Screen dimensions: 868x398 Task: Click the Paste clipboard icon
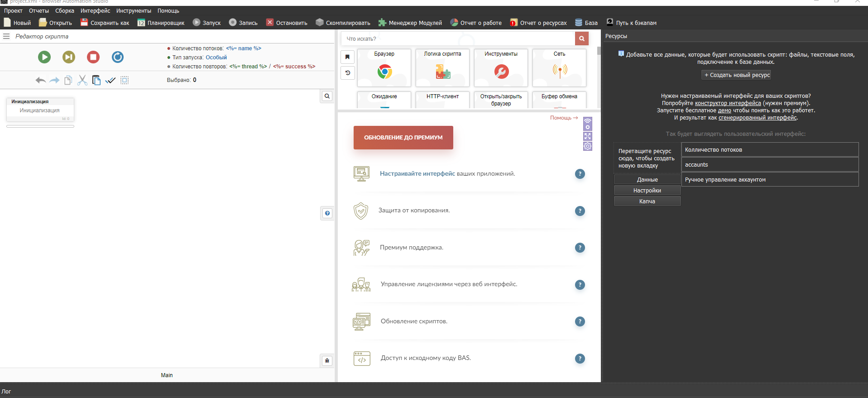tap(96, 80)
